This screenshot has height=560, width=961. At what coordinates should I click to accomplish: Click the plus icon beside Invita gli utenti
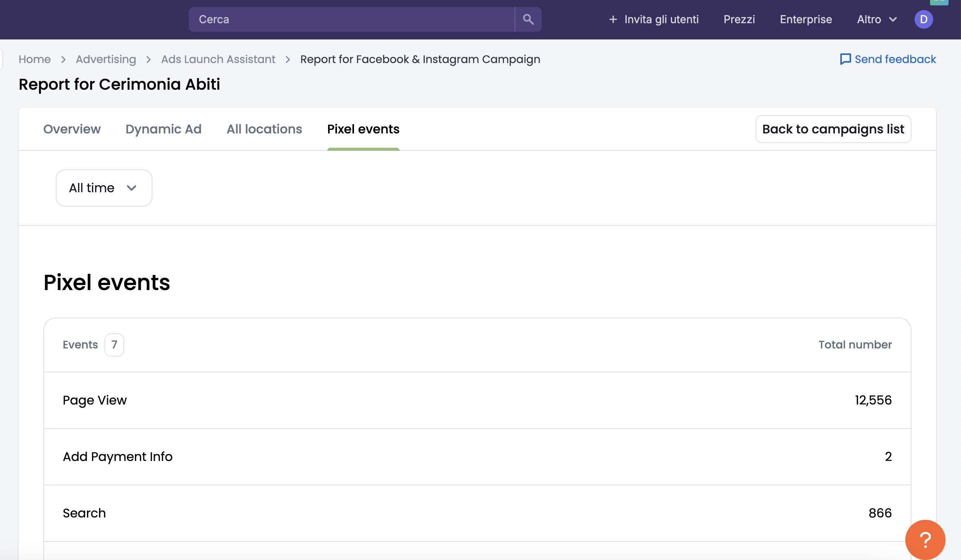tap(613, 19)
